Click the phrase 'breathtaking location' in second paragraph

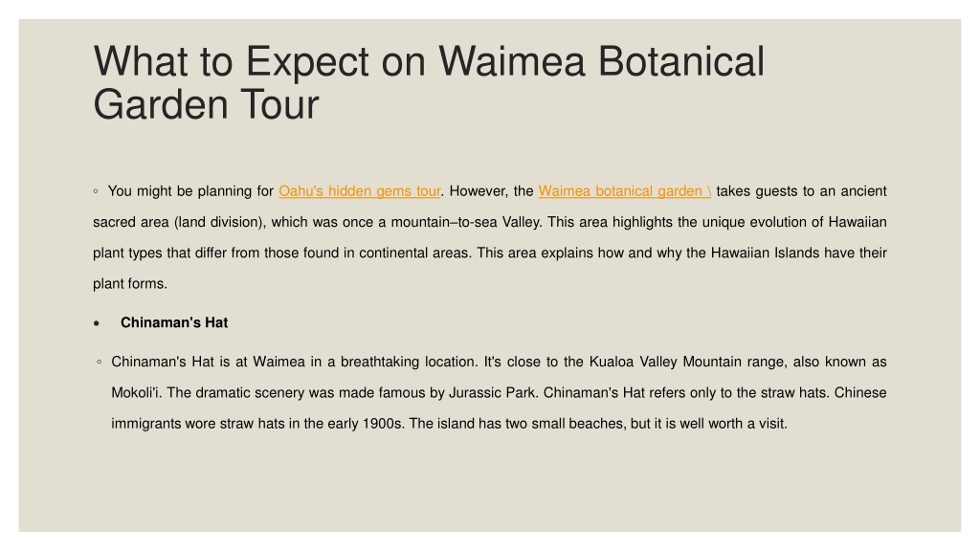(x=409, y=363)
